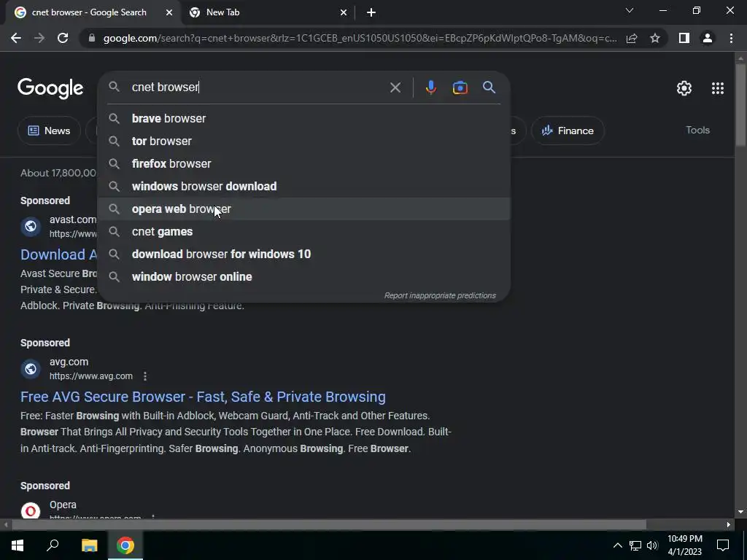Select the Finance filter chip
This screenshot has width=747, height=560.
568,131
